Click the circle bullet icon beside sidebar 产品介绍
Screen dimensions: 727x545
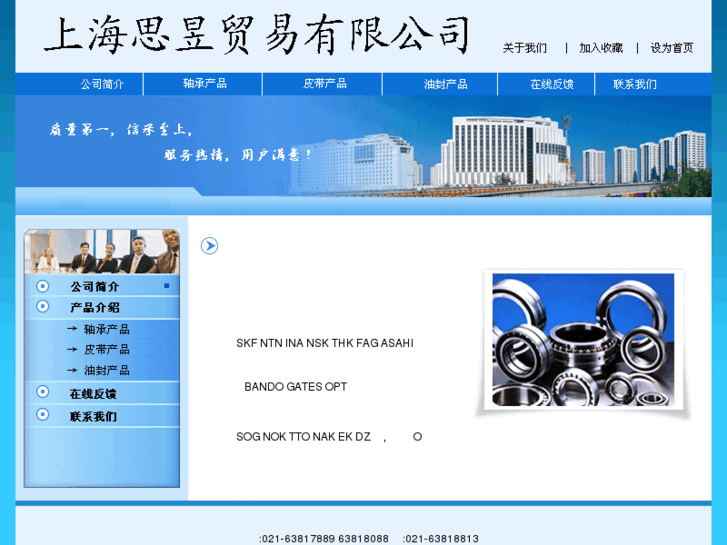(x=42, y=306)
